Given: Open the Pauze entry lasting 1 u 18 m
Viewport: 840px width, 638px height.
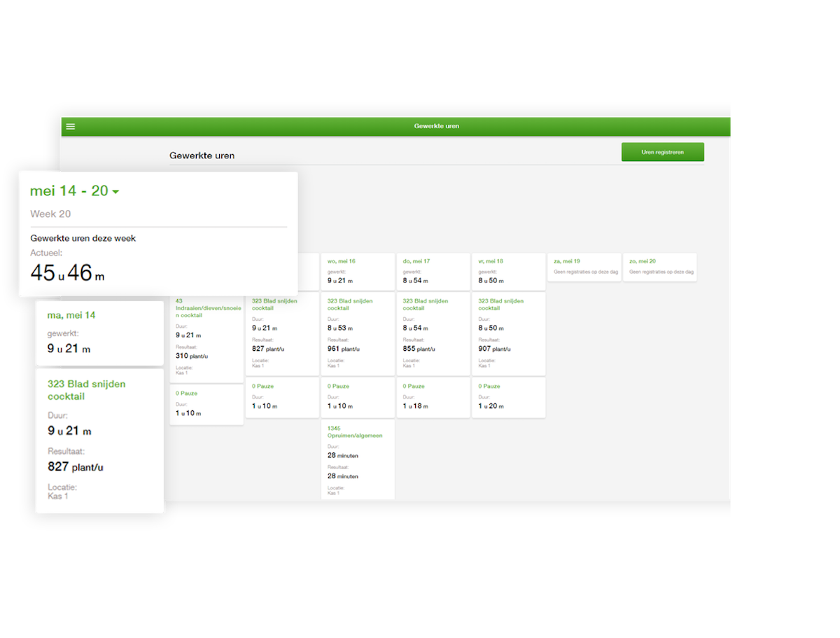Looking at the screenshot, I should tap(433, 398).
